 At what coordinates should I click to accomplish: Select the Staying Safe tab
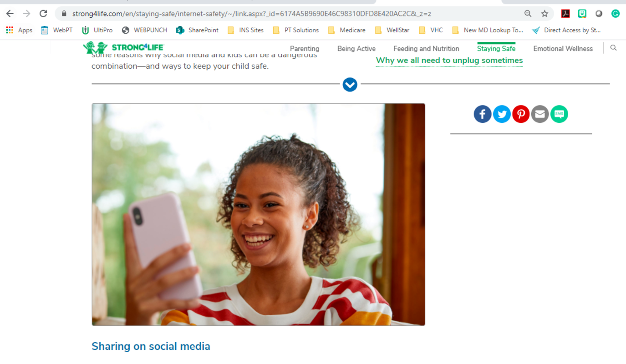[496, 49]
